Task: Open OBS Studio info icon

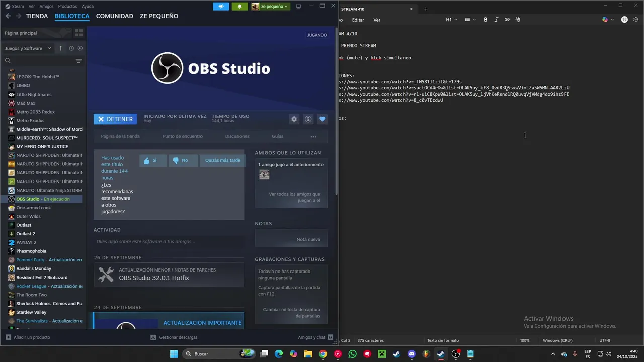Action: (308, 119)
